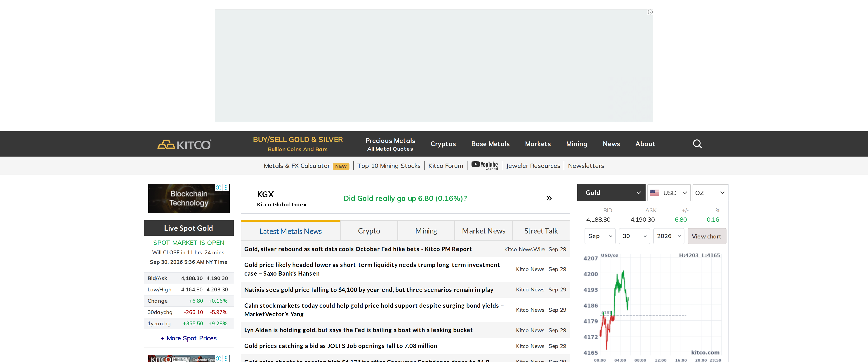The image size is (868, 362).
Task: Open Metals & FX Calculator link
Action: 297,166
